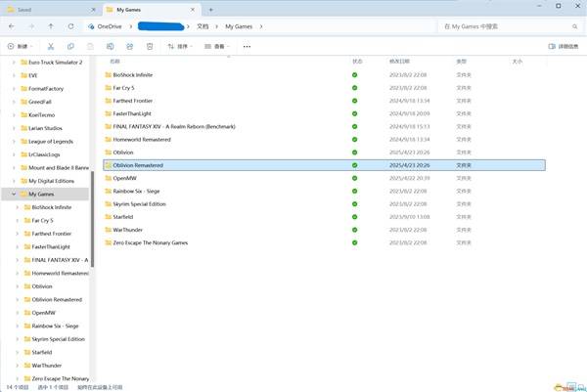Collapse the My Games tree node
Image resolution: width=587 pixels, height=392 pixels.
click(x=13, y=195)
